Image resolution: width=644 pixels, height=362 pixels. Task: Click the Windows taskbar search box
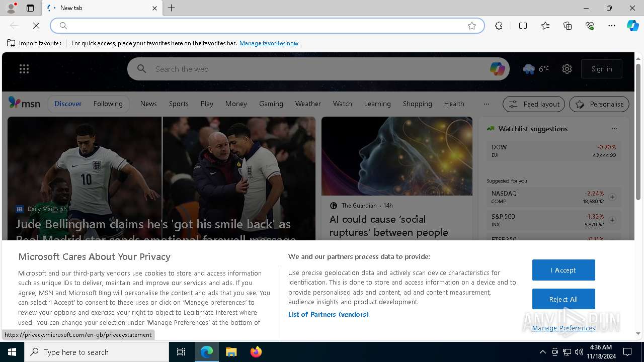(97, 352)
